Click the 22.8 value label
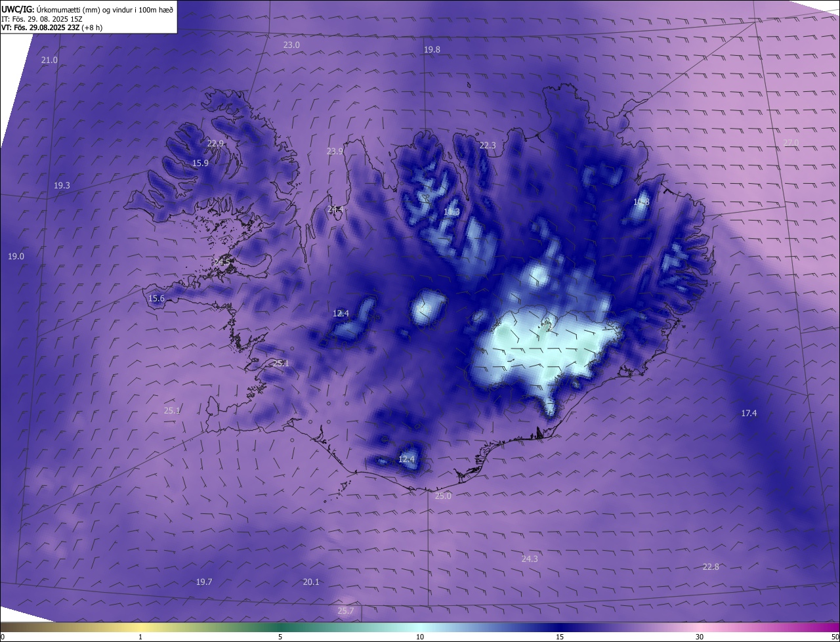The height and width of the screenshot is (642, 840). pyautogui.click(x=711, y=567)
